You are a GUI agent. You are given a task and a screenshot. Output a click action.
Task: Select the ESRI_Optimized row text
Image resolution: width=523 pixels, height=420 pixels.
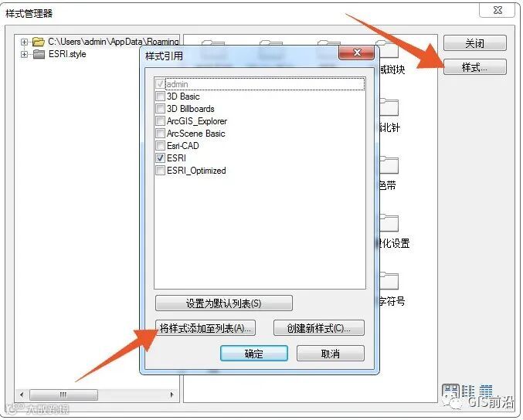(x=196, y=171)
